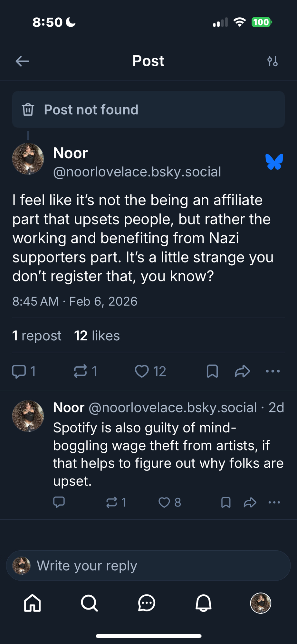Open search tab in bottom bar
Screen dimensions: 297x644
[89, 603]
